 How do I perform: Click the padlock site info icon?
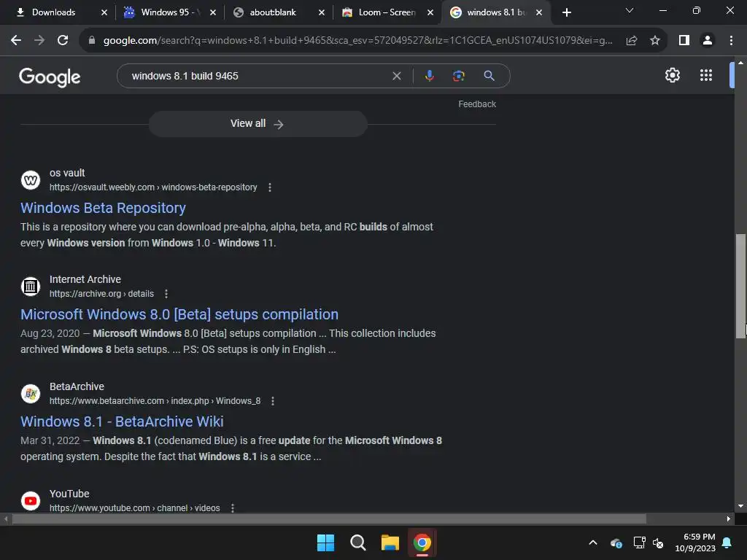pyautogui.click(x=92, y=41)
